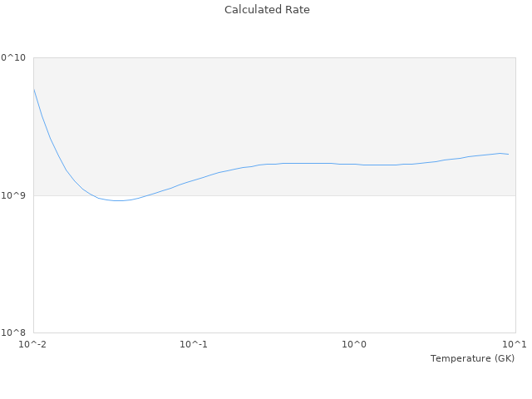Screen dimensions: 532x399
Task: Click the lowest point of the blue curve
Action: tap(118, 200)
